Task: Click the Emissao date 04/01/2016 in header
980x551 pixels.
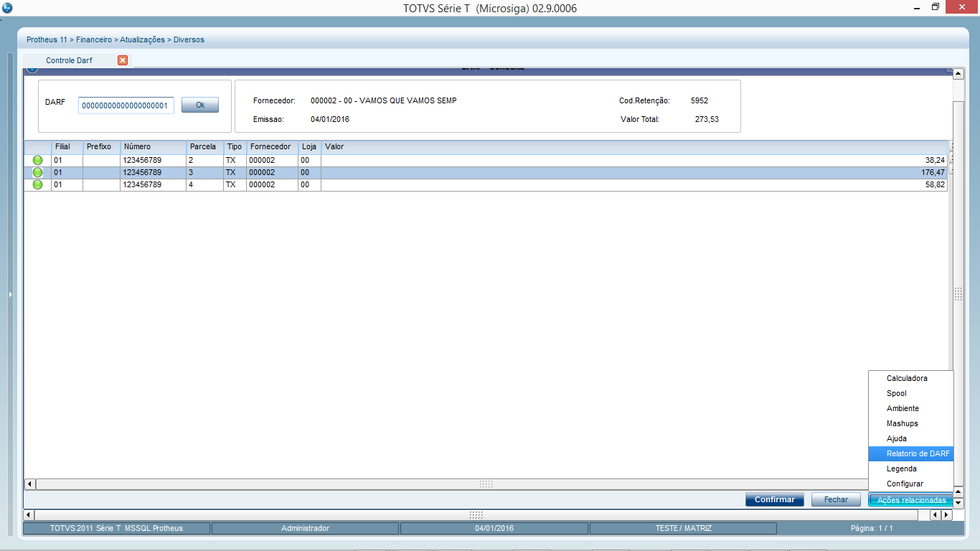Action: pyautogui.click(x=330, y=119)
